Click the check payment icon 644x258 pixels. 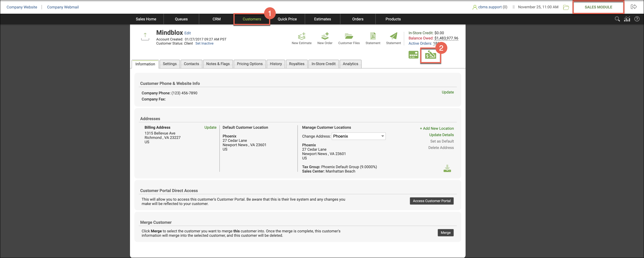(430, 55)
